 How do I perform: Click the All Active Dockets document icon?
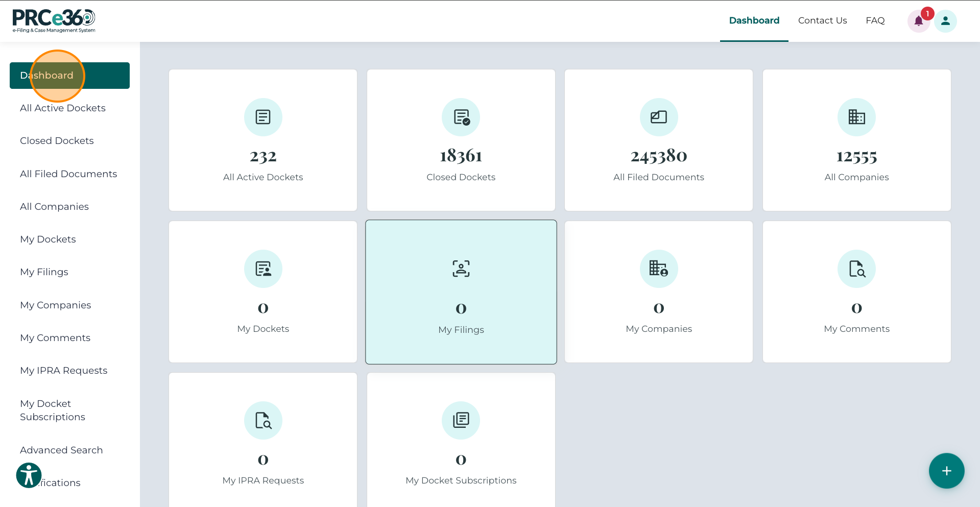click(262, 116)
